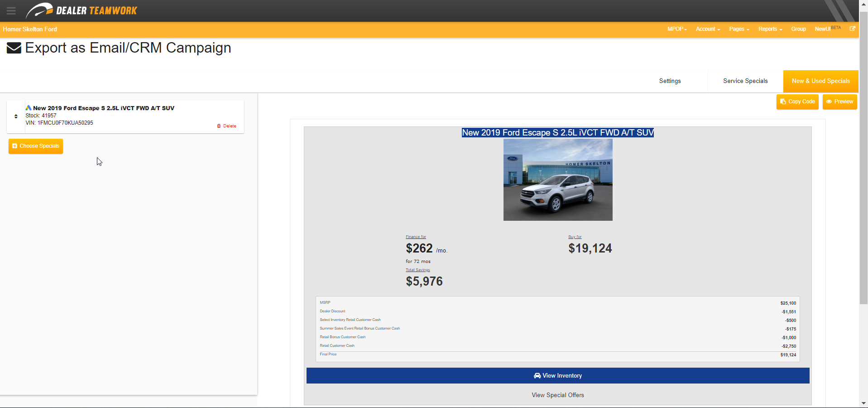Click the car icon on View Inventory
This screenshot has width=868, height=408.
[x=537, y=375]
